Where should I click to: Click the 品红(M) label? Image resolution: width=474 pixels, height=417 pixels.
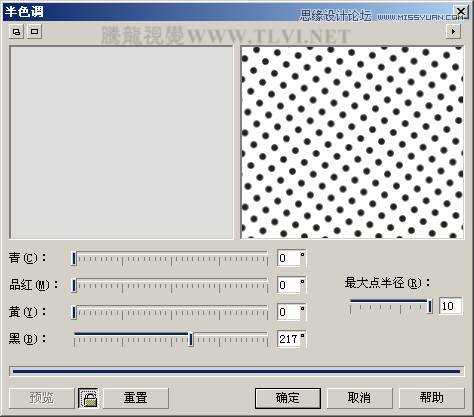click(34, 285)
